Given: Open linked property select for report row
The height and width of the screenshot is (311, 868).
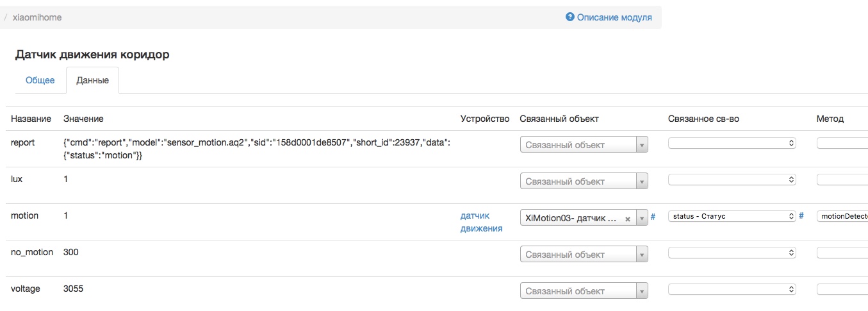Looking at the screenshot, I should (x=732, y=144).
